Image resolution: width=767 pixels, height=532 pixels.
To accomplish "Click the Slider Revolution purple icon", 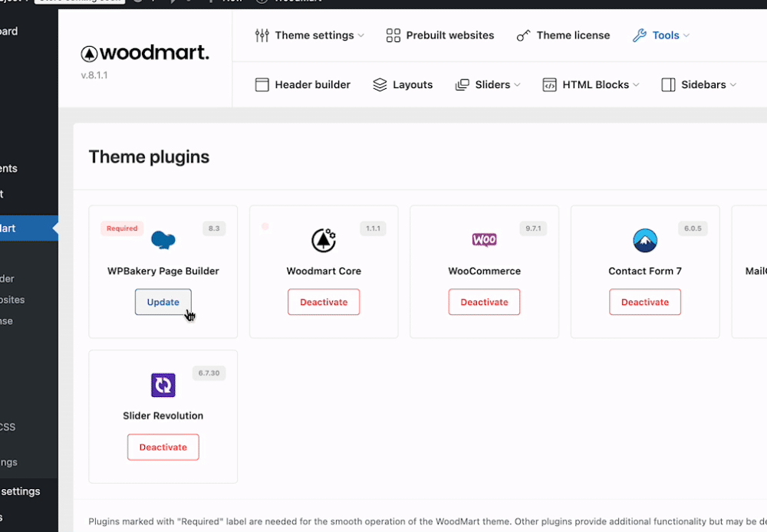I will click(163, 386).
